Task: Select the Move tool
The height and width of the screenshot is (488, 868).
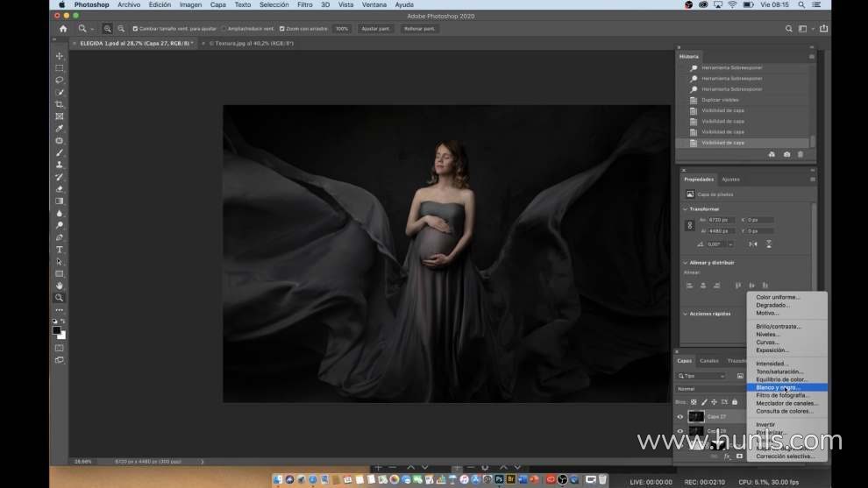Action: [60, 56]
